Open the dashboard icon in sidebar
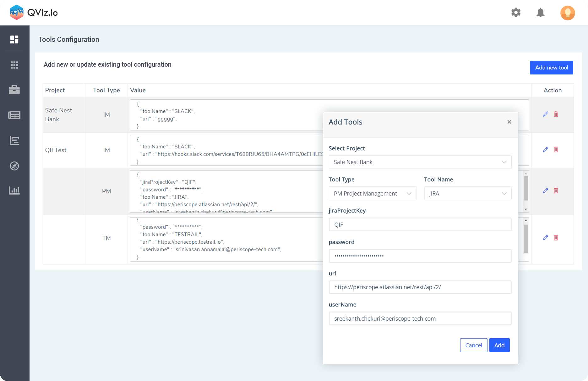 [14, 39]
